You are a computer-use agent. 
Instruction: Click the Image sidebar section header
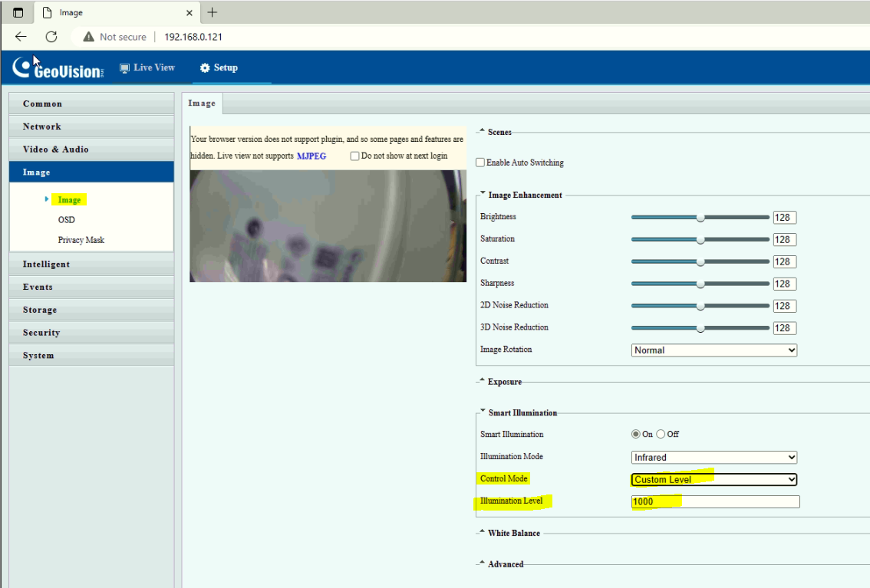tap(91, 172)
